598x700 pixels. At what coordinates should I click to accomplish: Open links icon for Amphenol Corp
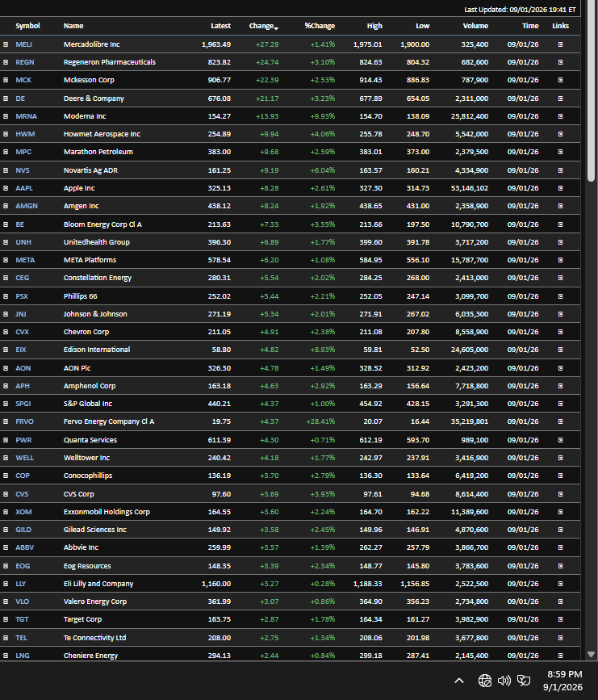[x=561, y=386]
